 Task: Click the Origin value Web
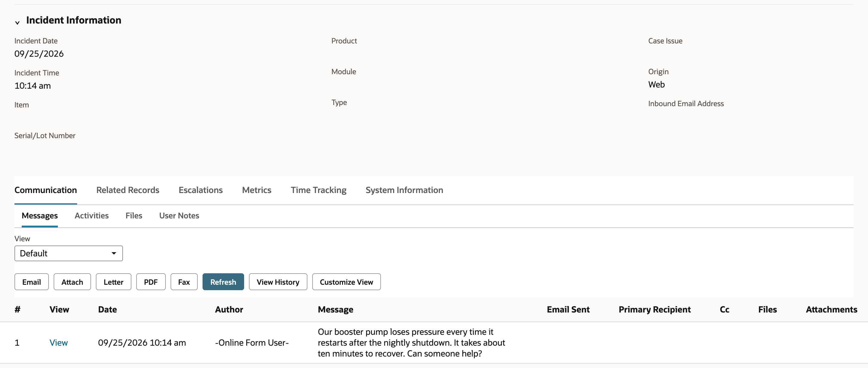[x=656, y=84]
